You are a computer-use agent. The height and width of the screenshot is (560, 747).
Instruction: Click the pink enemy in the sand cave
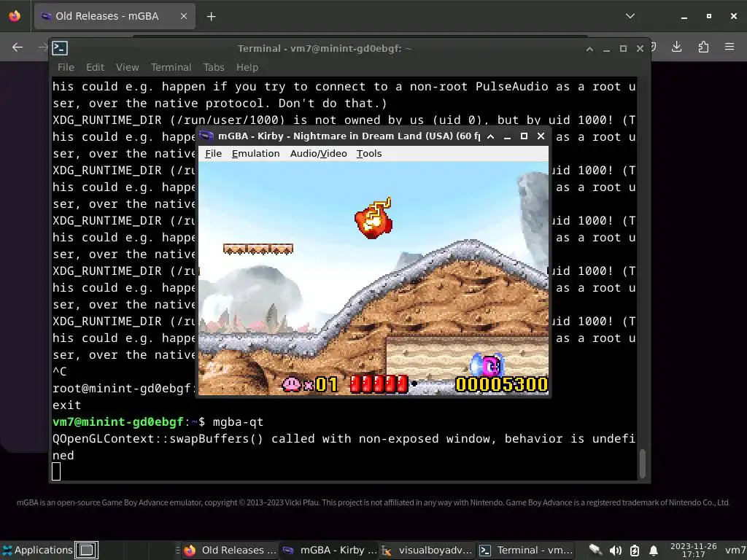pyautogui.click(x=487, y=365)
